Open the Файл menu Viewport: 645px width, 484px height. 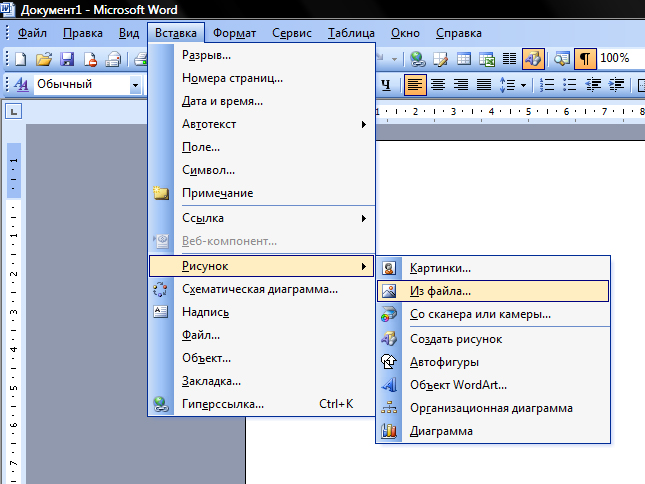[32, 33]
